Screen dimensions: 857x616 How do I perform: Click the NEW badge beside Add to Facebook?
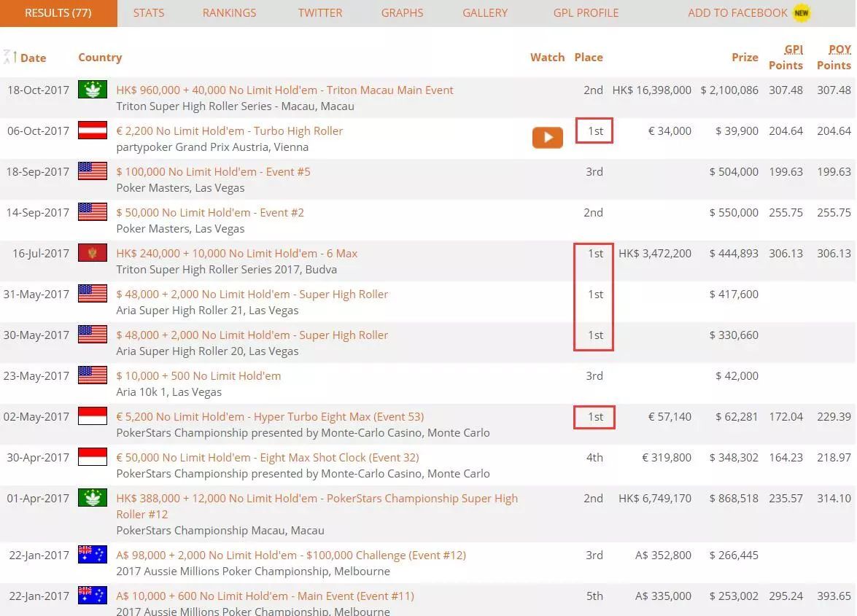pos(802,12)
